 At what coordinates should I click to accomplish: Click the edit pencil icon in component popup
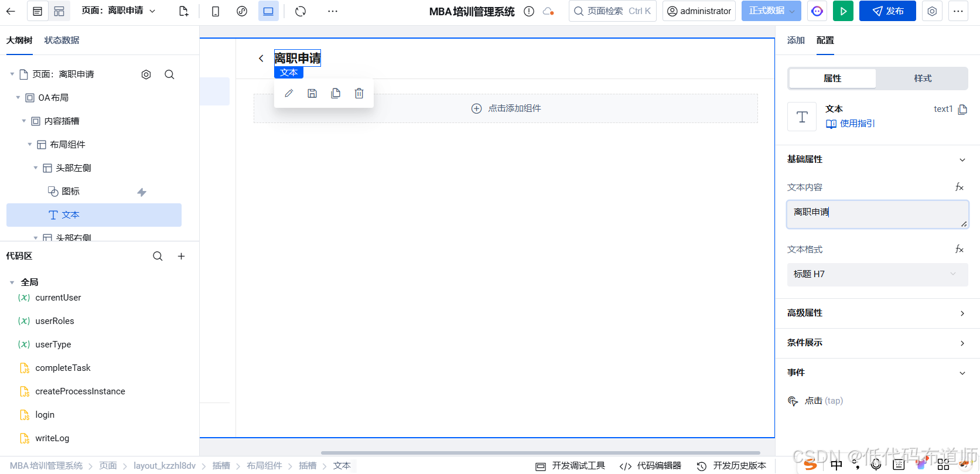tap(289, 93)
